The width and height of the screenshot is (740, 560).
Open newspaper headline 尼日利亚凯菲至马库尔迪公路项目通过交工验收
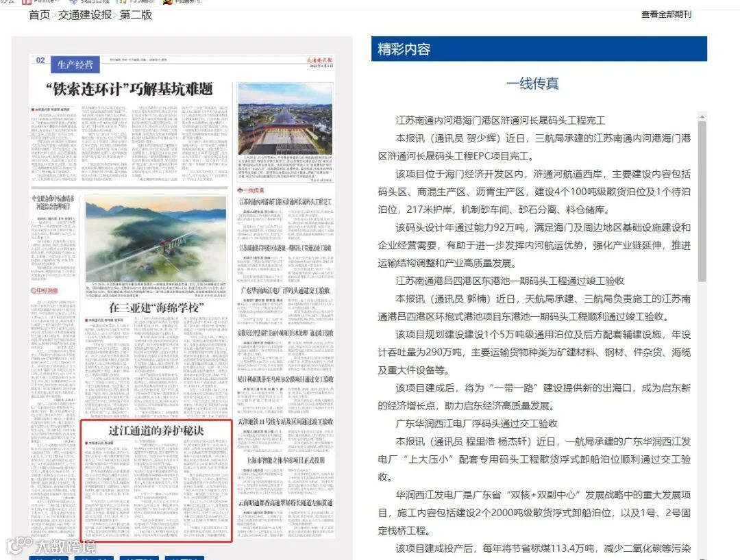pyautogui.click(x=285, y=379)
